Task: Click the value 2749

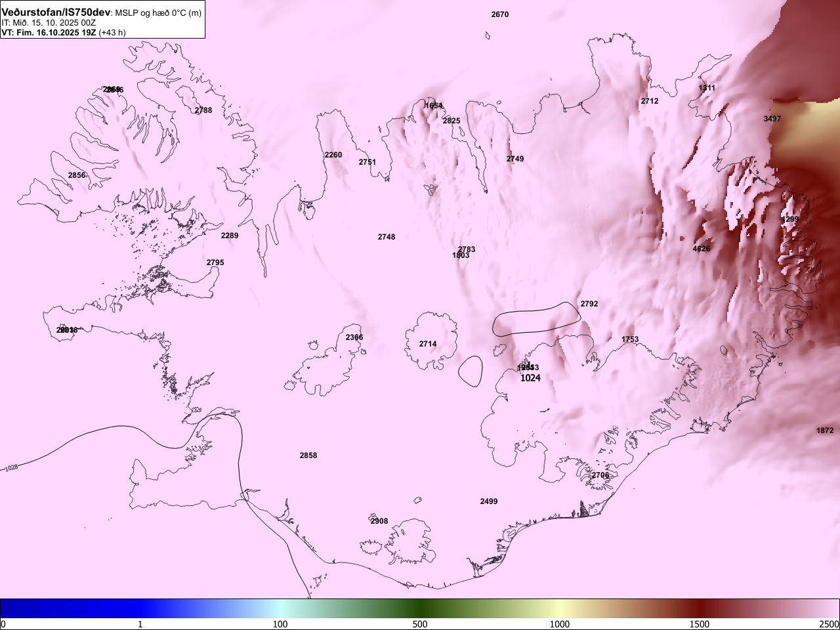Action: [515, 159]
